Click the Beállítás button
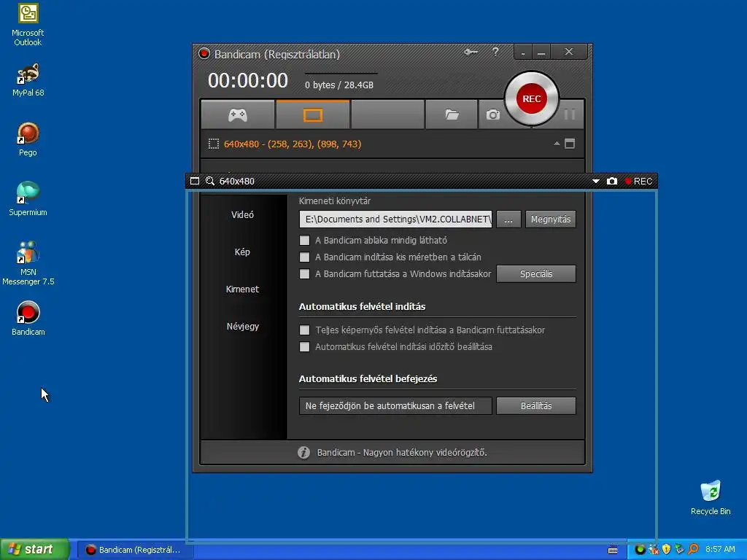The width and height of the screenshot is (747, 560). click(x=536, y=405)
